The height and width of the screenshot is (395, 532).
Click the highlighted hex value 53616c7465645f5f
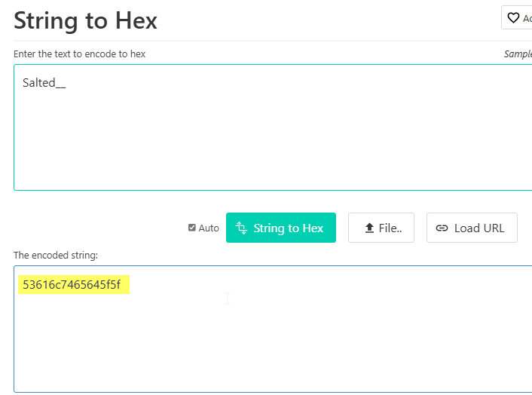72,284
